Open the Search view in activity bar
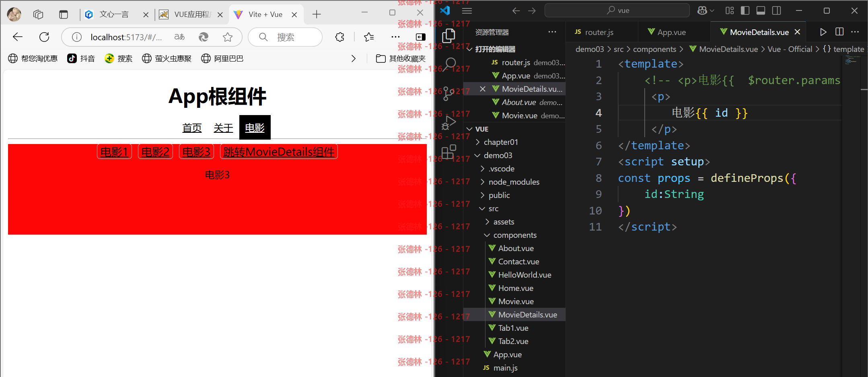The height and width of the screenshot is (377, 868). (449, 64)
